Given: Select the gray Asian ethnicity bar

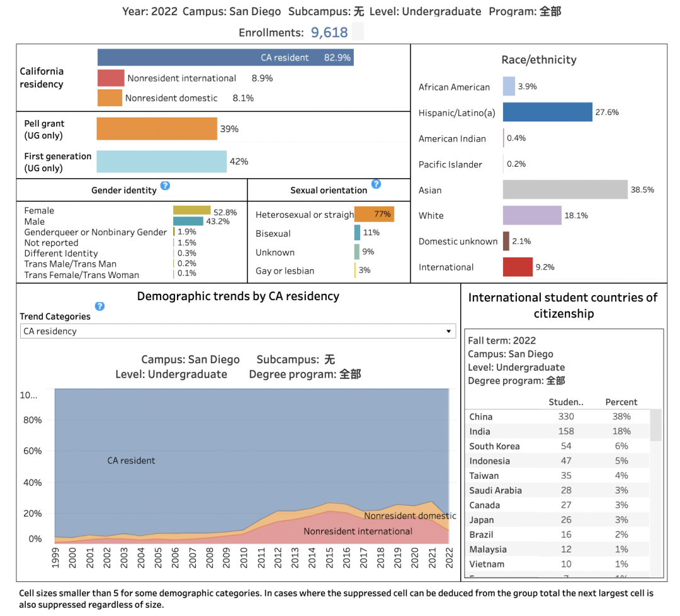Looking at the screenshot, I should [565, 189].
